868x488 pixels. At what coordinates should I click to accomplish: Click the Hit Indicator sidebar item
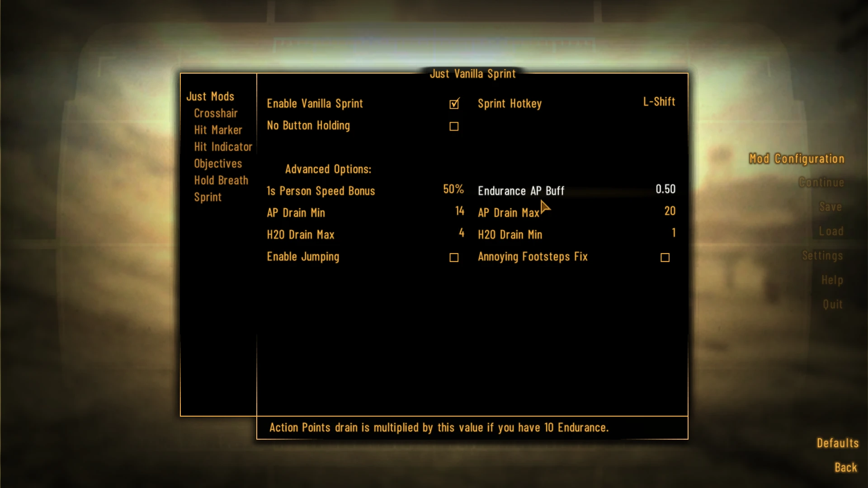(x=223, y=146)
